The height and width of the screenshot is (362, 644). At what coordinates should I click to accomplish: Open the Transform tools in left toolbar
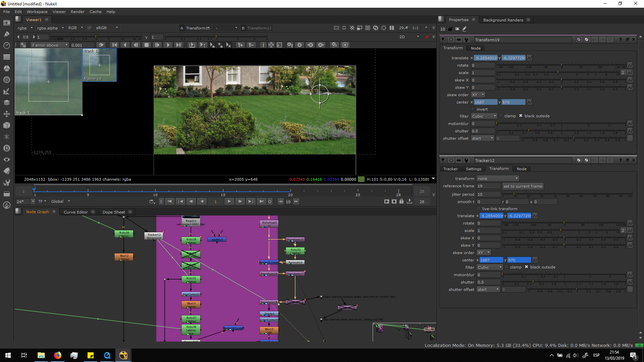6,114
